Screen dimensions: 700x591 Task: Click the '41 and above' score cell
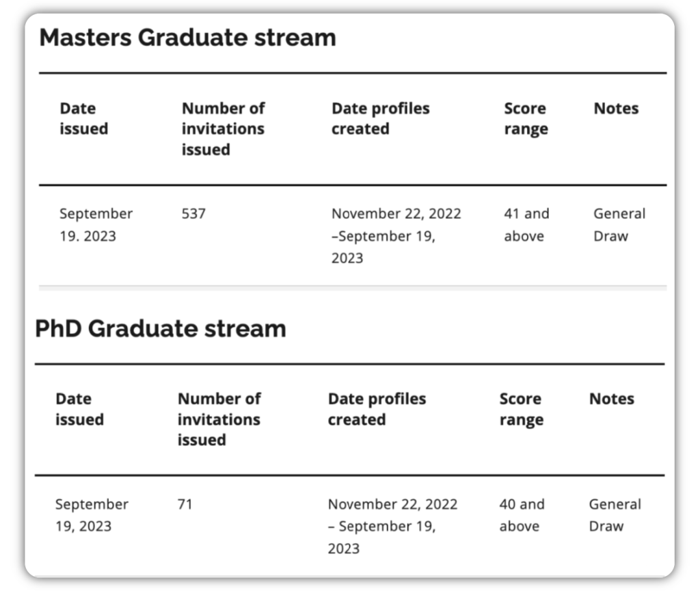pyautogui.click(x=526, y=225)
